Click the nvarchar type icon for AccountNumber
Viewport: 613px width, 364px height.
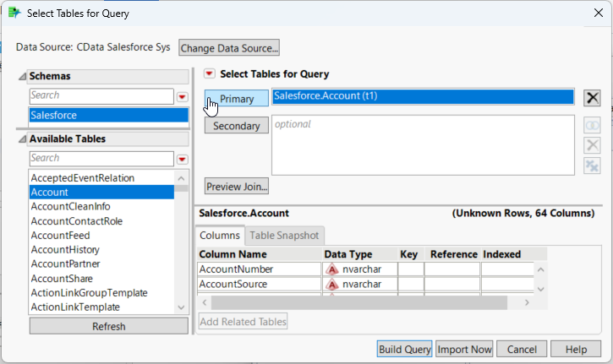pos(332,269)
